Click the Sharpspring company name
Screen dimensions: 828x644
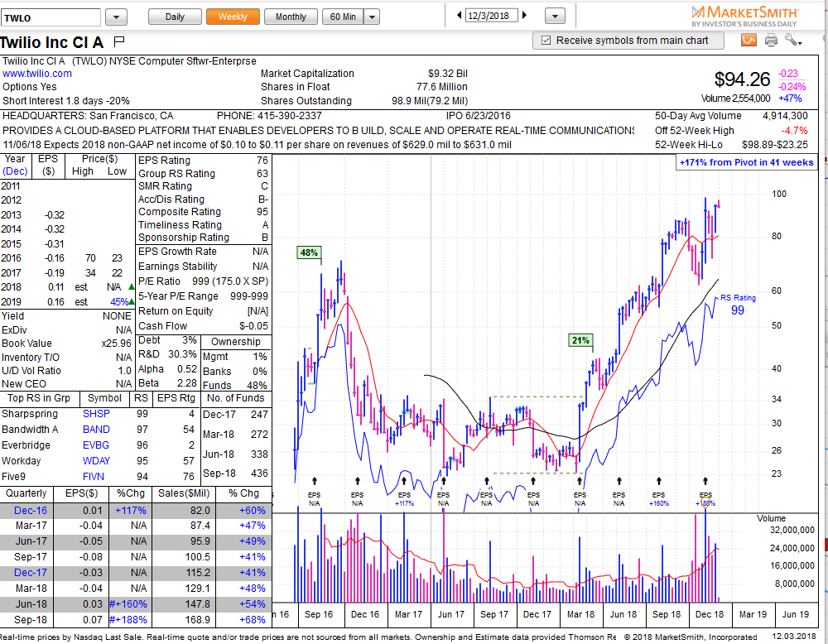(30, 414)
